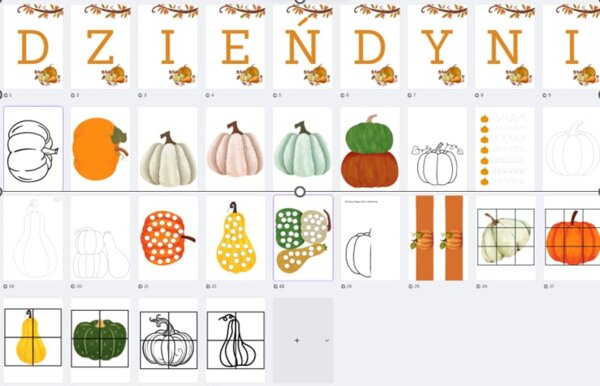The image size is (600, 386).
Task: Select orange pumpkin grid puzzle page
Action: pos(572,238)
